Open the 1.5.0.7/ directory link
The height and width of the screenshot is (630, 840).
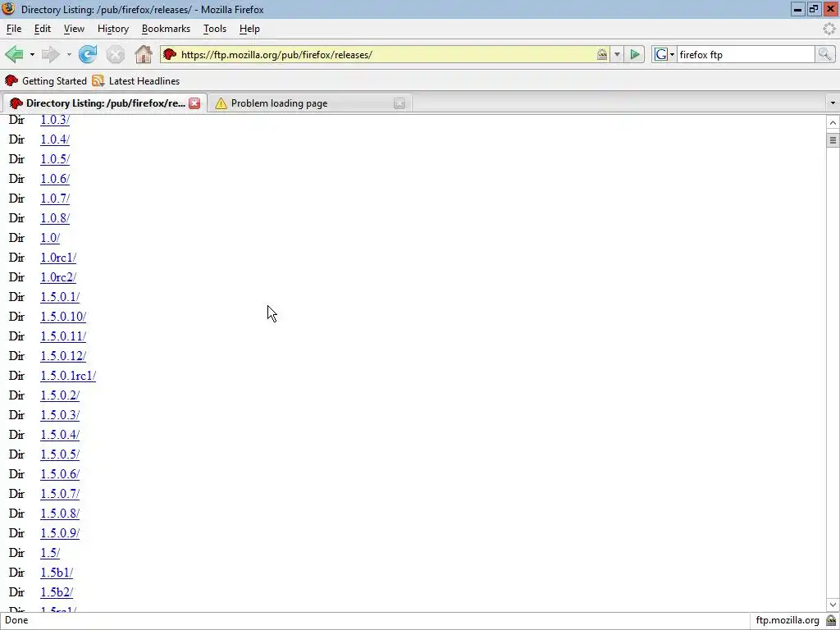coord(60,494)
